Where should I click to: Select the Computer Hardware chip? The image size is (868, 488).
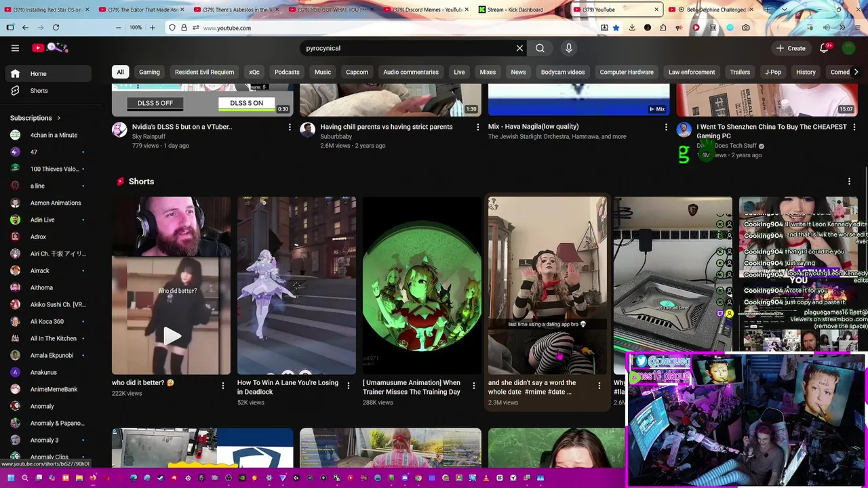[627, 72]
